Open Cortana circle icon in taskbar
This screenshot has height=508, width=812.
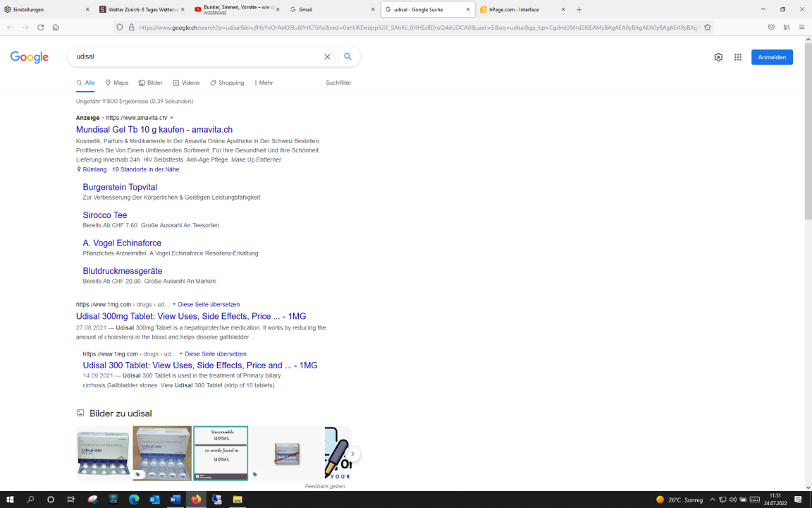click(50, 500)
